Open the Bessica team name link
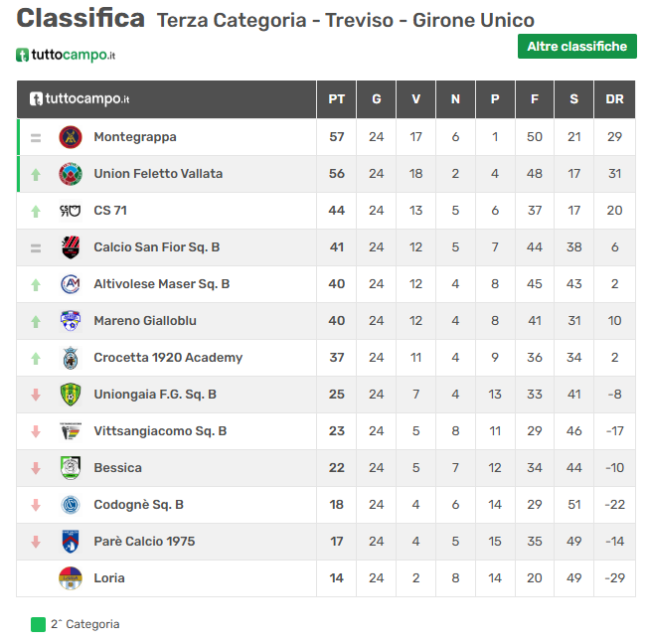The image size is (648, 644). (118, 468)
